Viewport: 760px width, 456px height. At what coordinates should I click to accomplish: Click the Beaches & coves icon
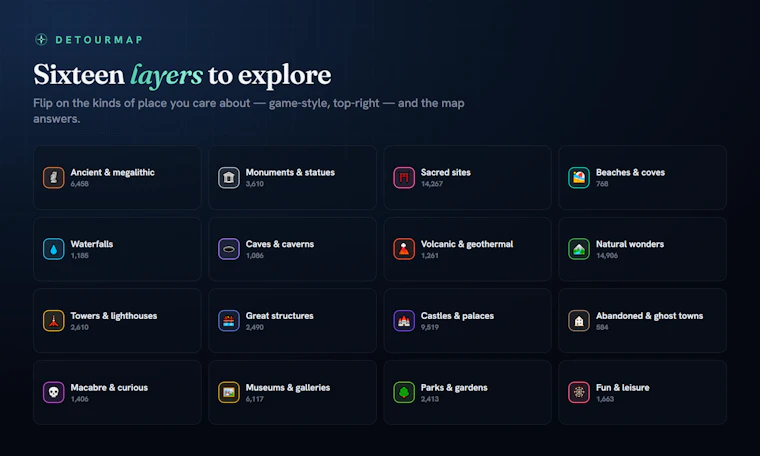coord(579,177)
